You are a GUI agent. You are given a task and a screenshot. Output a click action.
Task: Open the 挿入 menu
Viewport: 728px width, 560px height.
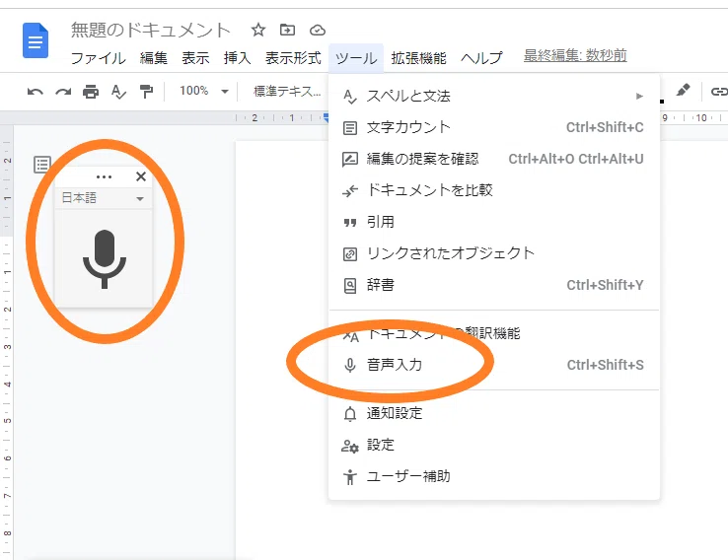coord(237,58)
